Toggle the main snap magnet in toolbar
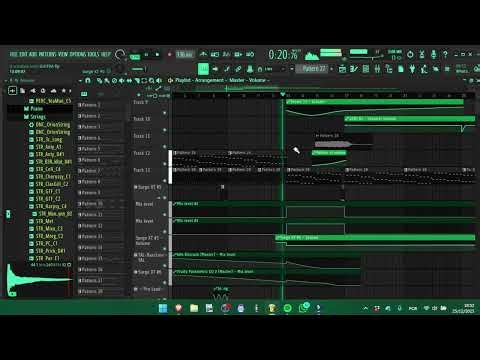The image size is (480, 360). point(260,69)
